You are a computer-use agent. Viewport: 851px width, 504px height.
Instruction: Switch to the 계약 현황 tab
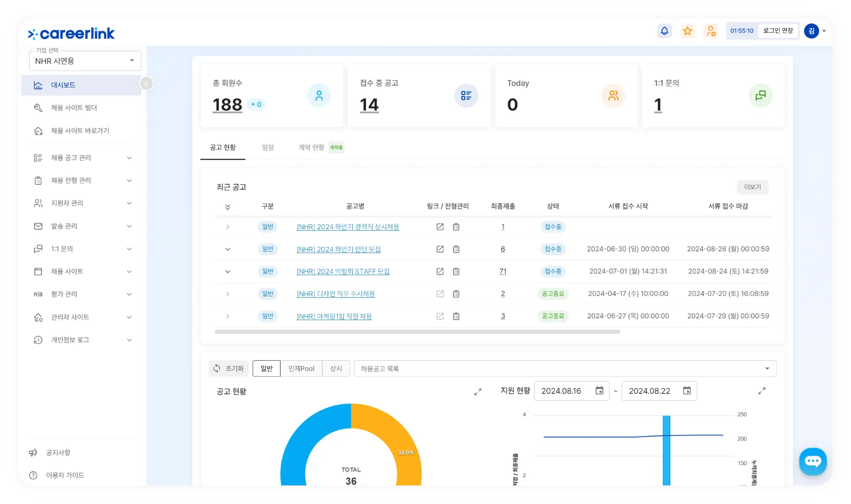[x=311, y=147]
